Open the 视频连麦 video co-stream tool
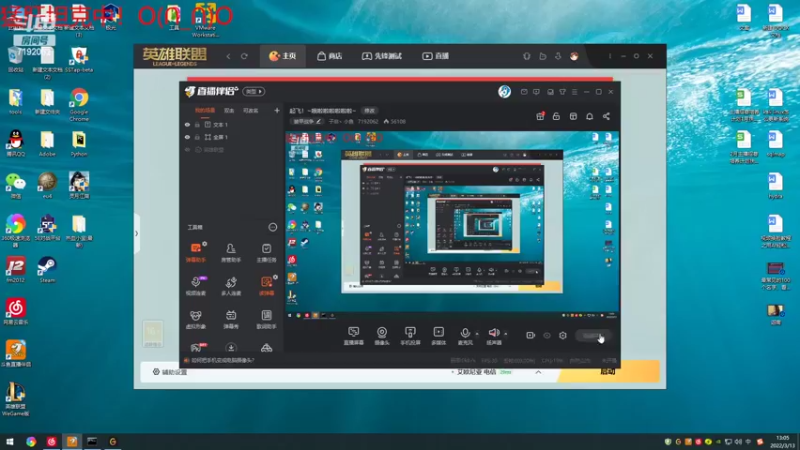This screenshot has height=450, width=800. (195, 286)
